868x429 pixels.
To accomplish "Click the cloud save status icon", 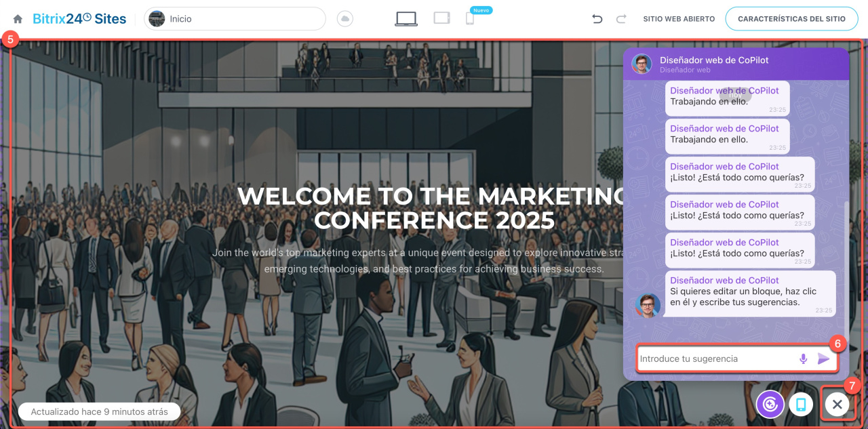I will click(x=345, y=19).
